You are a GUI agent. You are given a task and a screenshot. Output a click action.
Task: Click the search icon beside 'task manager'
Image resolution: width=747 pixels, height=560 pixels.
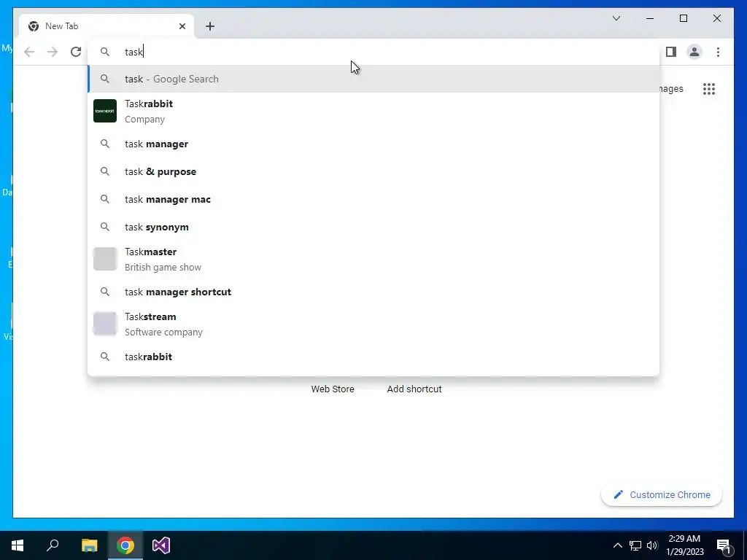[105, 144]
